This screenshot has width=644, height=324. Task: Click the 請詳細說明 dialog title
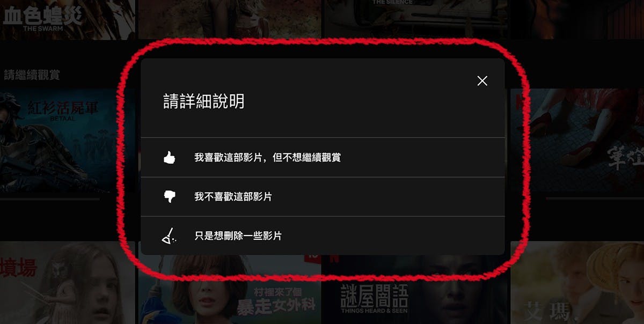click(204, 101)
